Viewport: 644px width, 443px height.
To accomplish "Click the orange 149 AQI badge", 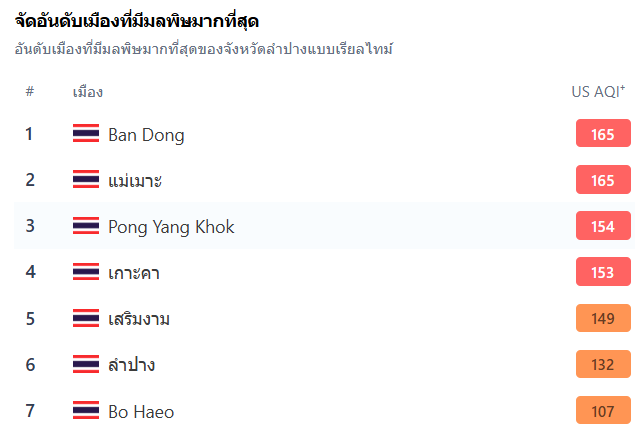I will [603, 318].
